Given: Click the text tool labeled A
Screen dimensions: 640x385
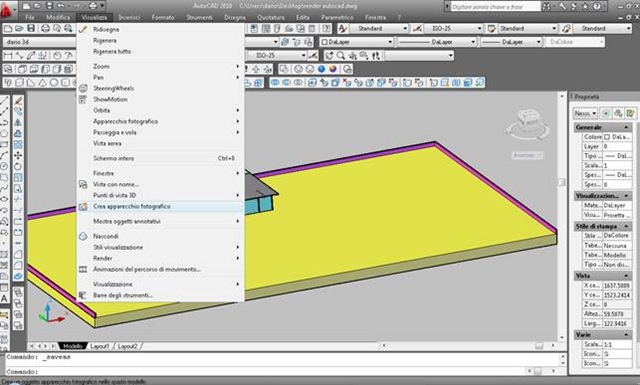Looking at the screenshot, I should [4, 299].
